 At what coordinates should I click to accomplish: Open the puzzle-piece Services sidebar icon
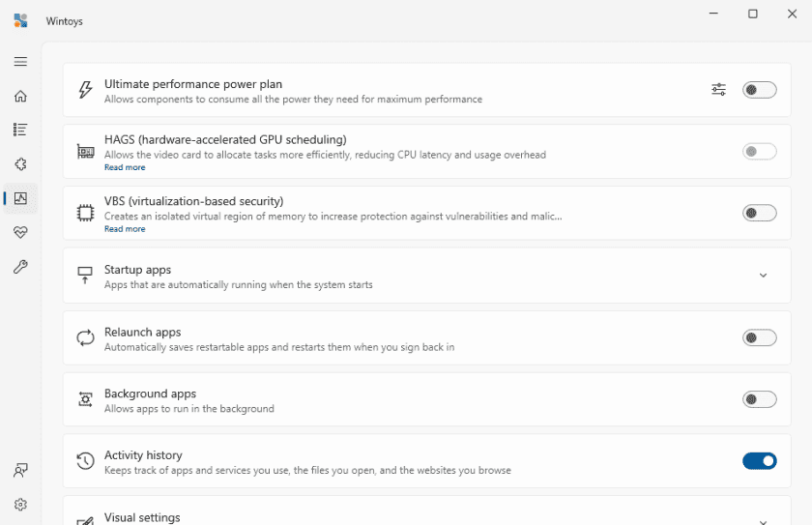click(x=20, y=164)
